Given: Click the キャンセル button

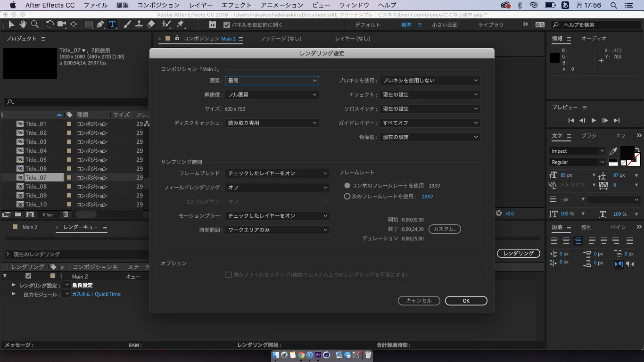Looking at the screenshot, I should click(419, 301).
